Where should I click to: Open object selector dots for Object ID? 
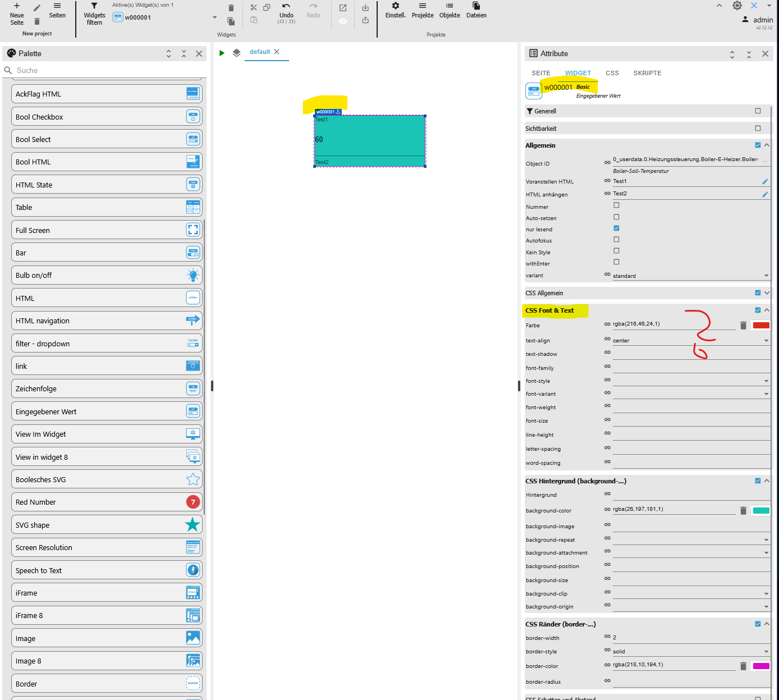[x=765, y=161]
